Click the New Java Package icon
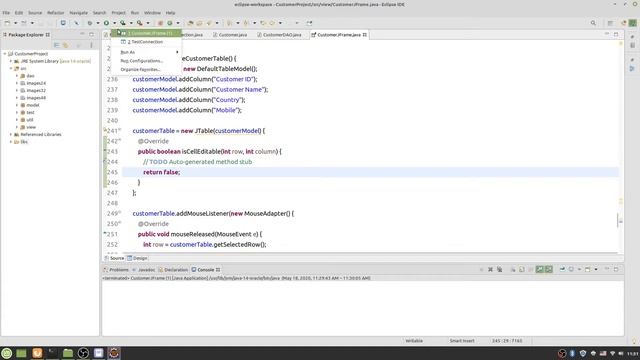Viewport: 640px width, 360px height. (x=160, y=23)
